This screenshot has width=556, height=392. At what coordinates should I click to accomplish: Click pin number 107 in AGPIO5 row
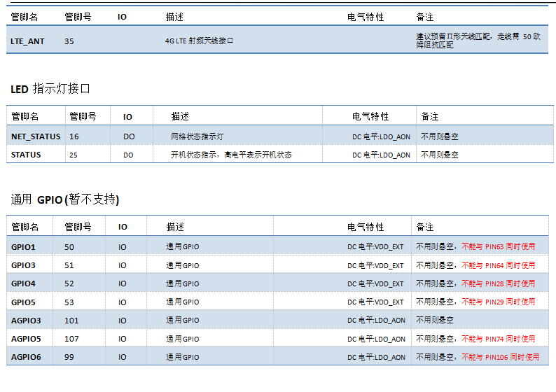71,339
